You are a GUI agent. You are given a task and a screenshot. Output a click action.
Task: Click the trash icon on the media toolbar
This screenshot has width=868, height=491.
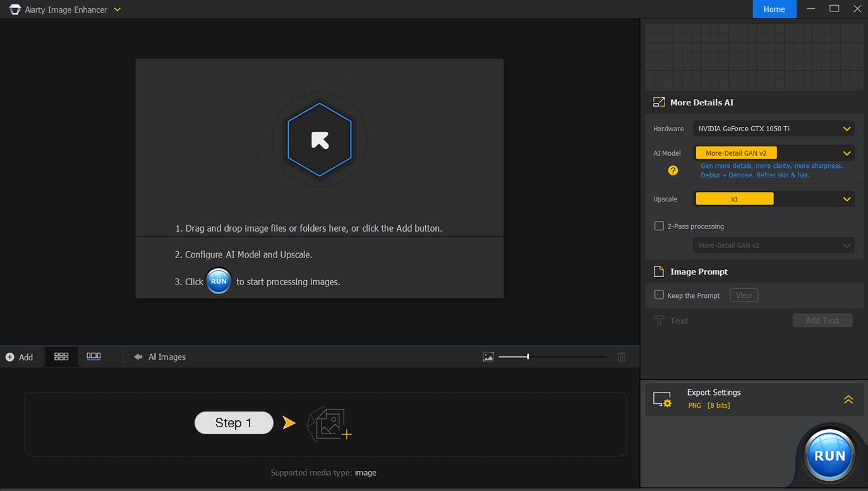[x=621, y=357]
